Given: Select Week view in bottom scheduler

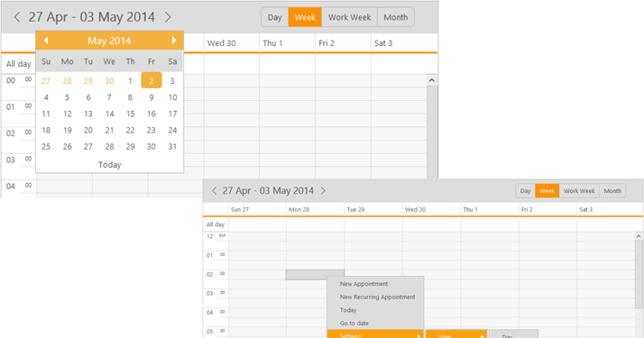Looking at the screenshot, I should pyautogui.click(x=547, y=191).
